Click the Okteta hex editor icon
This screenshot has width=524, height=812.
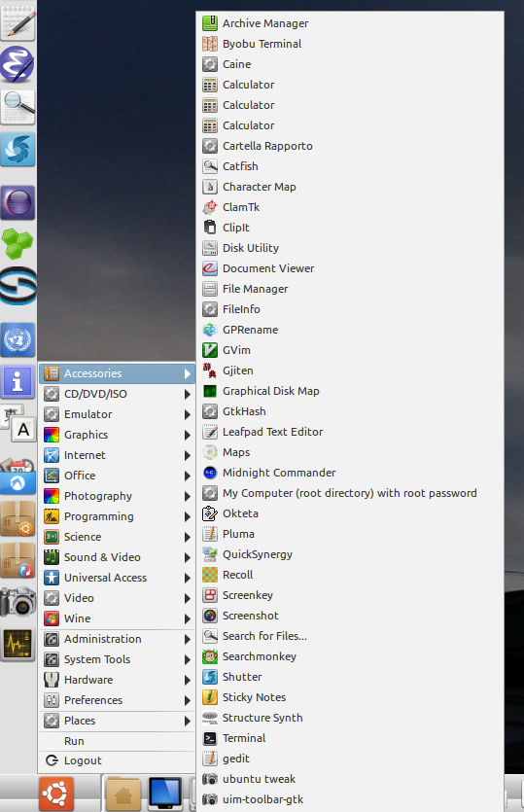click(210, 513)
